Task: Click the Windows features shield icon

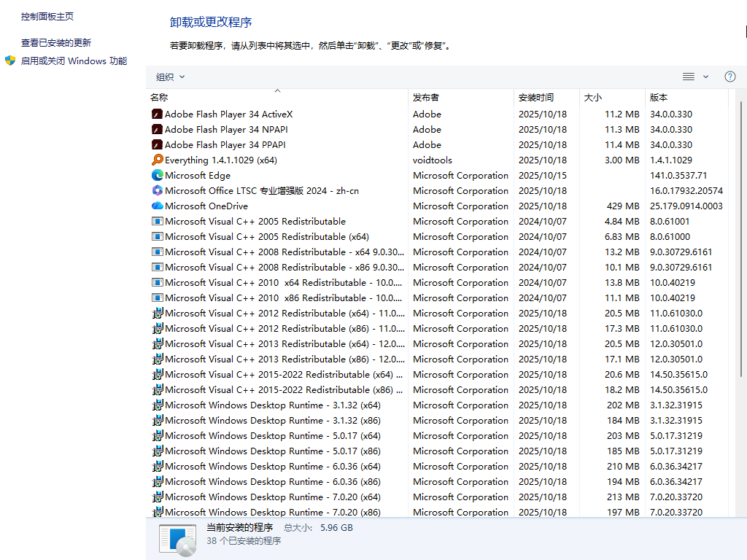Action: coord(10,61)
